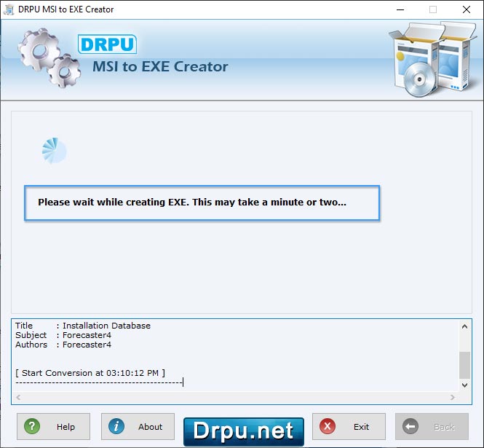The width and height of the screenshot is (484, 448).
Task: Click the DRPU logo badge
Action: 107,44
